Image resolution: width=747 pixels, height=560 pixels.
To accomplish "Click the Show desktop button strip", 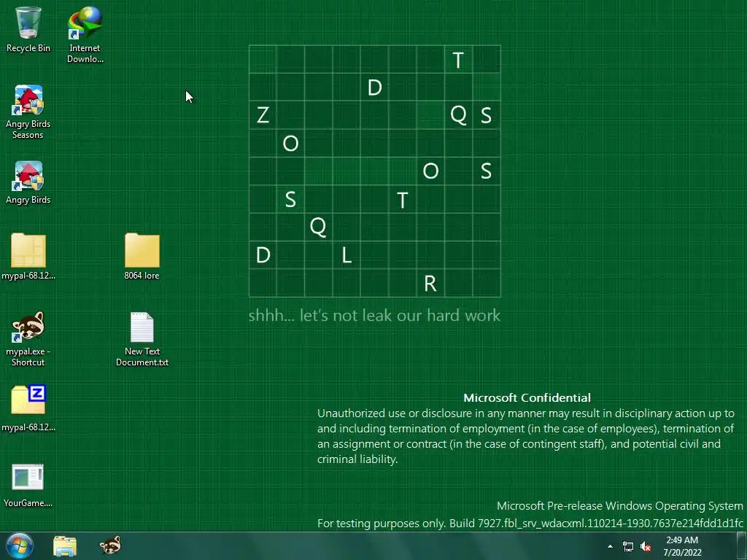I will point(742,546).
